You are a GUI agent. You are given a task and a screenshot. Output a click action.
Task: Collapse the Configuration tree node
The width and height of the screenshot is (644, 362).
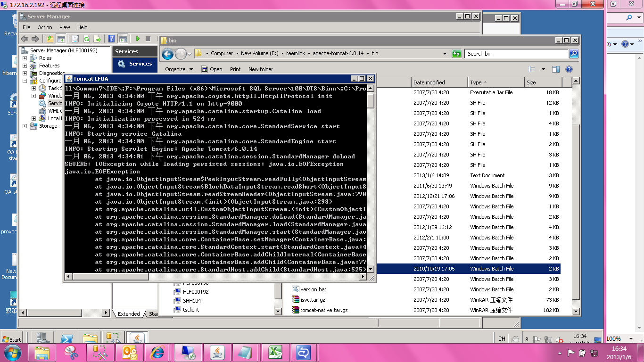[25, 81]
